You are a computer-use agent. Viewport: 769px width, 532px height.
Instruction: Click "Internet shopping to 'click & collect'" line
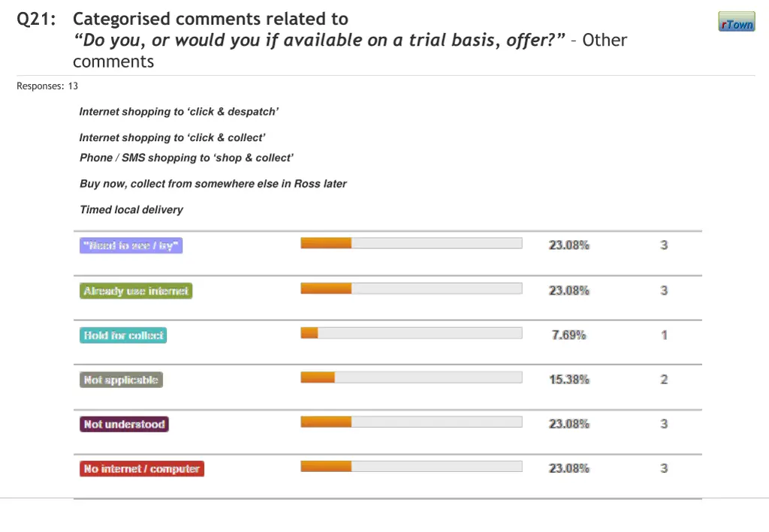(x=172, y=138)
